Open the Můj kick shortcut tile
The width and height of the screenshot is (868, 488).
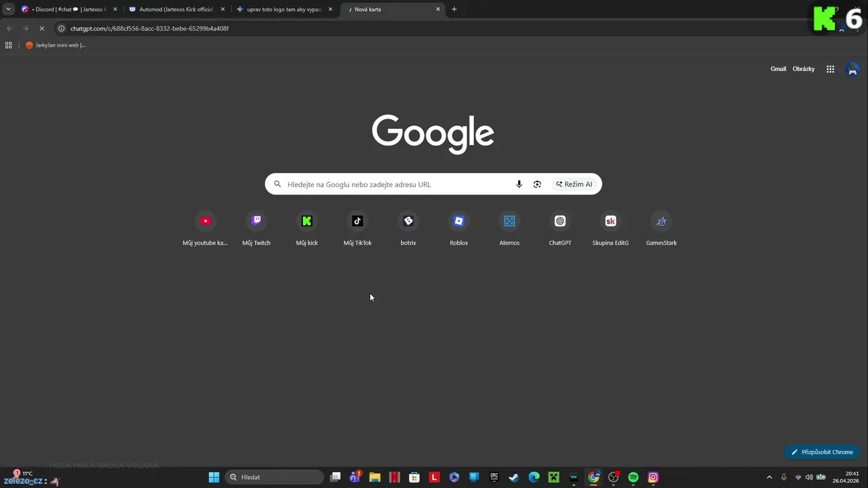307,229
